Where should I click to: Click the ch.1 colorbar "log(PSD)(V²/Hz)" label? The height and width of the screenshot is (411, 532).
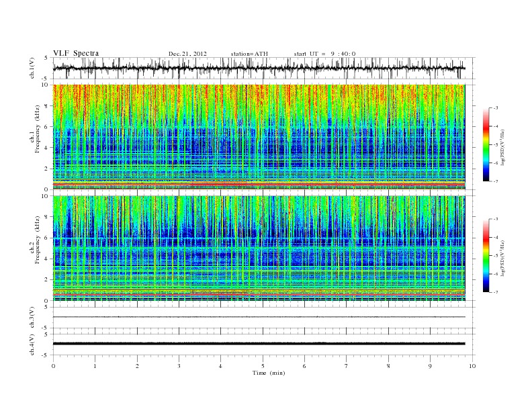click(x=503, y=147)
